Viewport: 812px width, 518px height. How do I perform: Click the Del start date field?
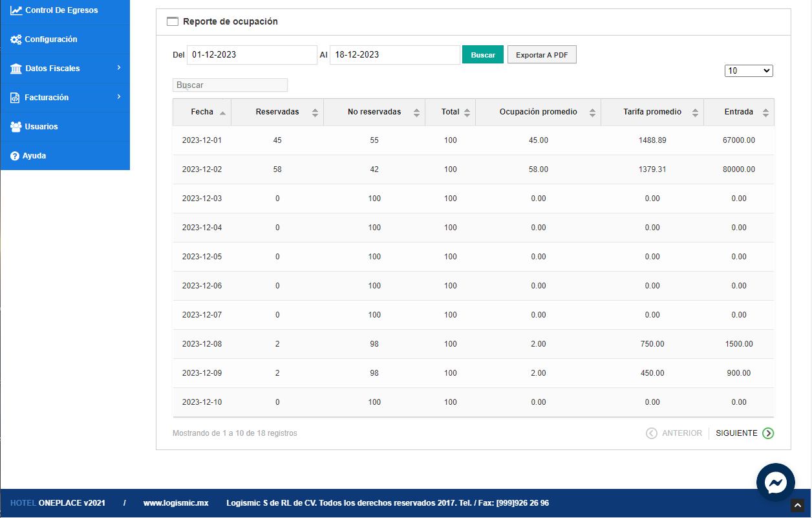pyautogui.click(x=251, y=55)
